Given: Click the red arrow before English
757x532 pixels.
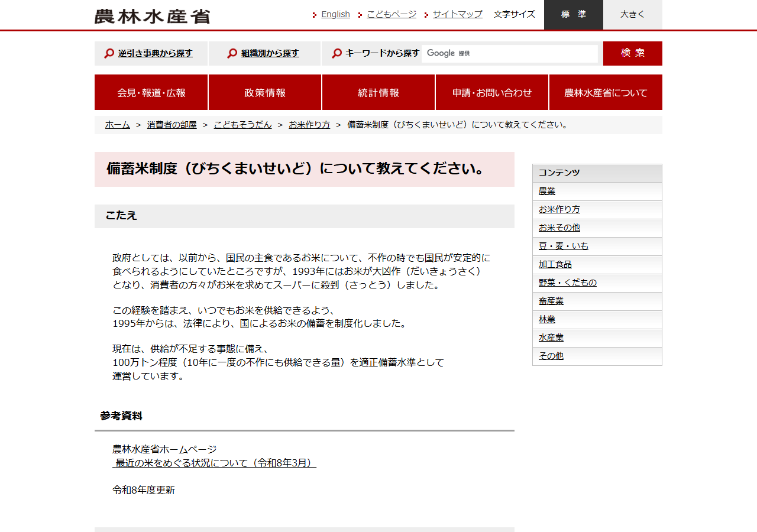Looking at the screenshot, I should click(x=315, y=15).
